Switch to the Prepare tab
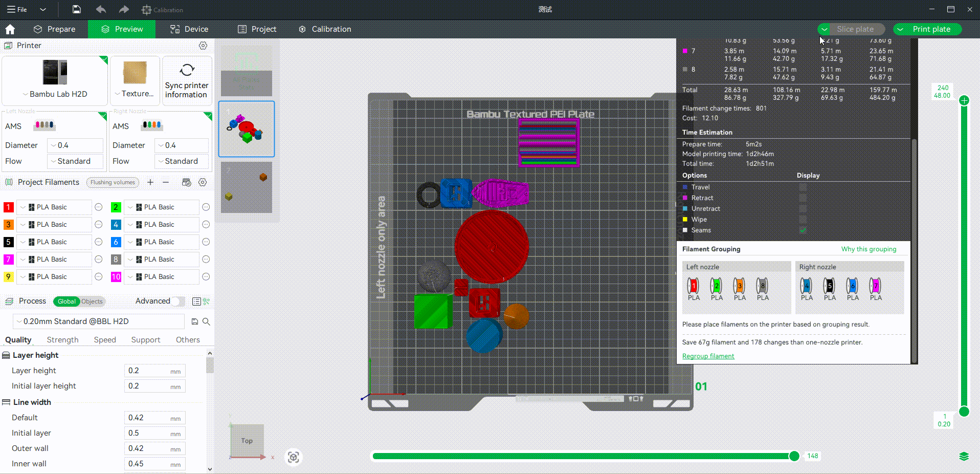The image size is (980, 474). pos(55,29)
